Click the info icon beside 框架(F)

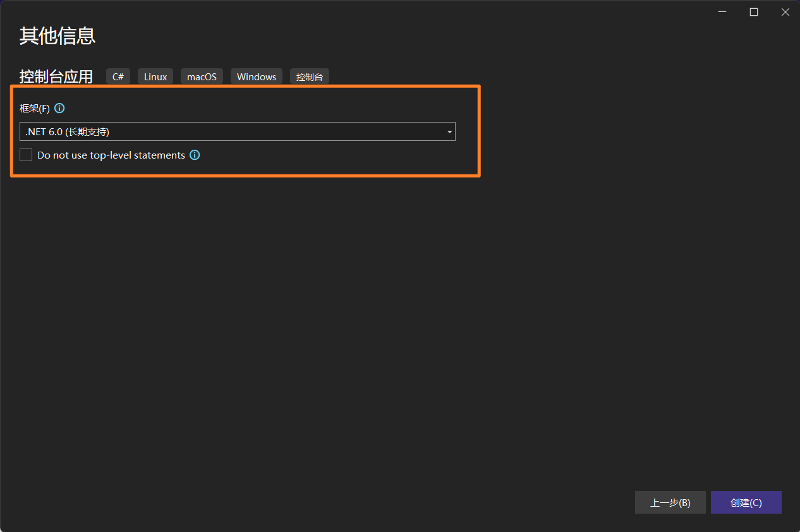pyautogui.click(x=59, y=108)
